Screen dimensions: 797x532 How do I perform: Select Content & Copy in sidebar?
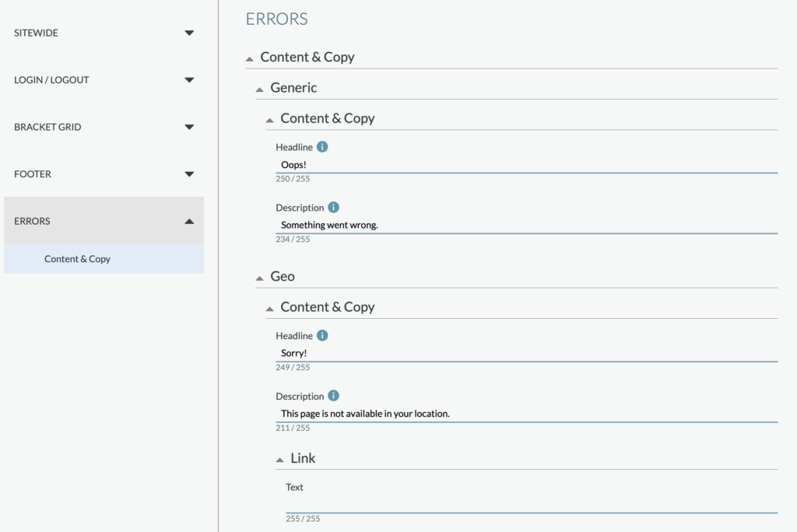coord(78,259)
